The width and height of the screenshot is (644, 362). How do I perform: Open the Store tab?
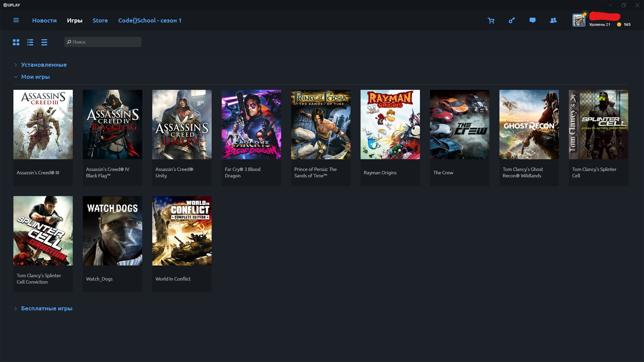100,20
